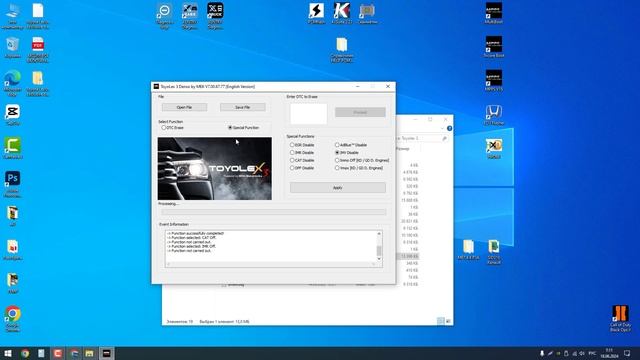Click the greyed-out Proceed button
Image resolution: width=640 pixels, height=360 pixels.
pyautogui.click(x=360, y=112)
